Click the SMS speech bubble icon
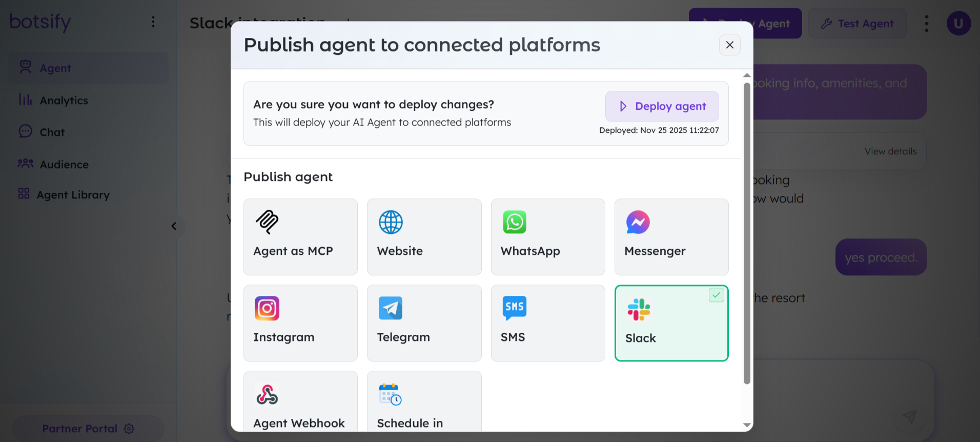980x442 pixels. click(x=515, y=308)
